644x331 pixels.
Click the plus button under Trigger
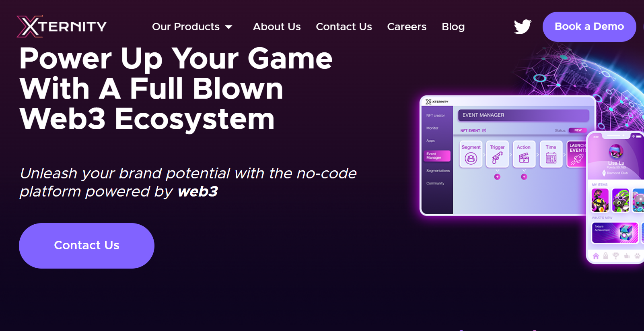tap(497, 177)
